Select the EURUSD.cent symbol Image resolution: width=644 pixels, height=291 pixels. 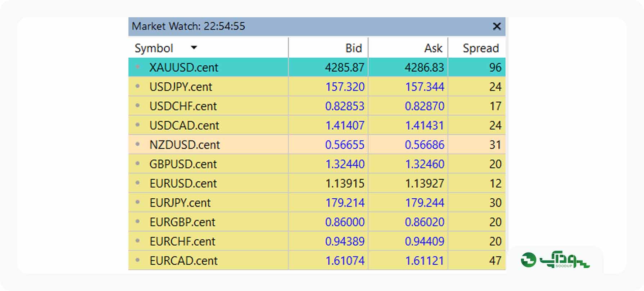point(183,184)
